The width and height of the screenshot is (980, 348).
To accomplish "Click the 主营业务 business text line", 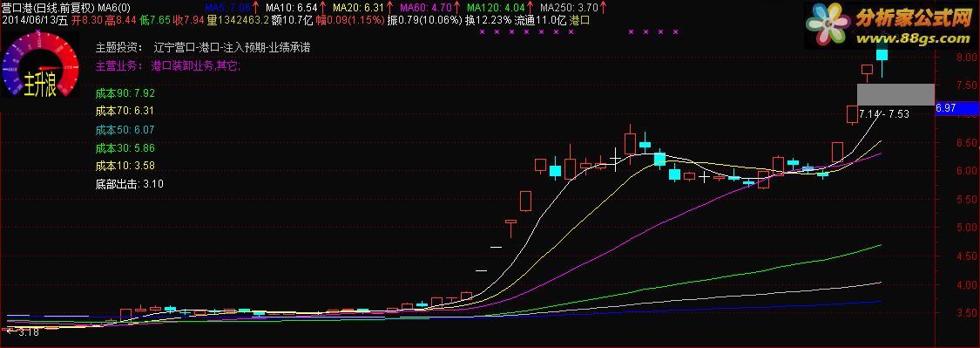I will [167, 65].
